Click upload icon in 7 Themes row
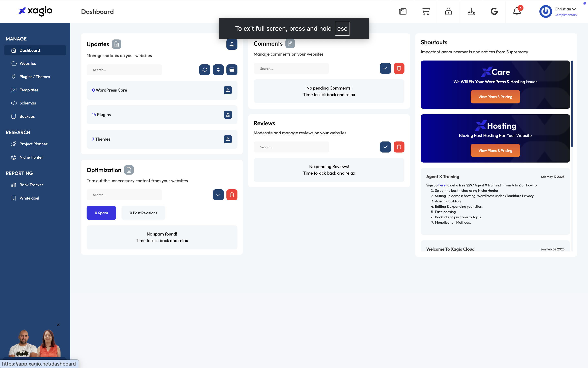This screenshot has width=588, height=368. [228, 139]
